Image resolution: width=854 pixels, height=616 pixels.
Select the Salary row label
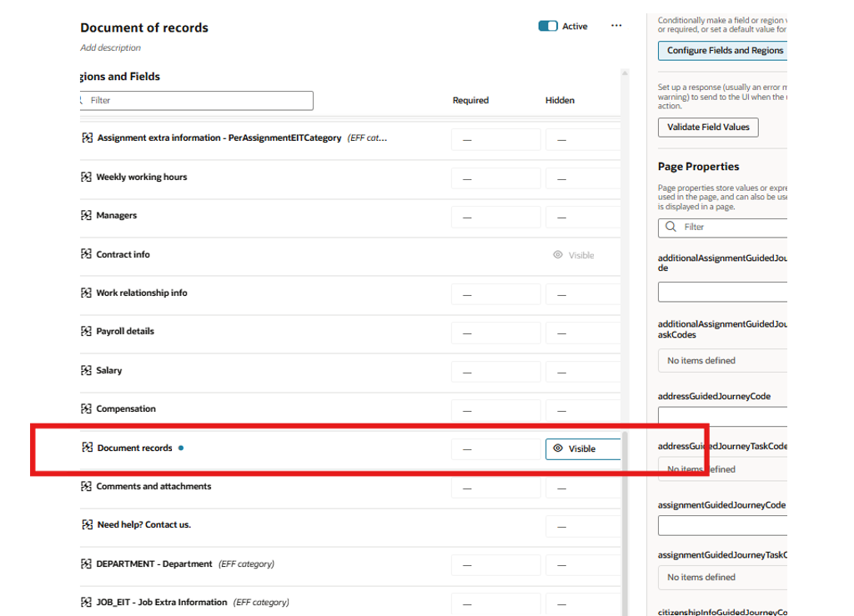(109, 371)
